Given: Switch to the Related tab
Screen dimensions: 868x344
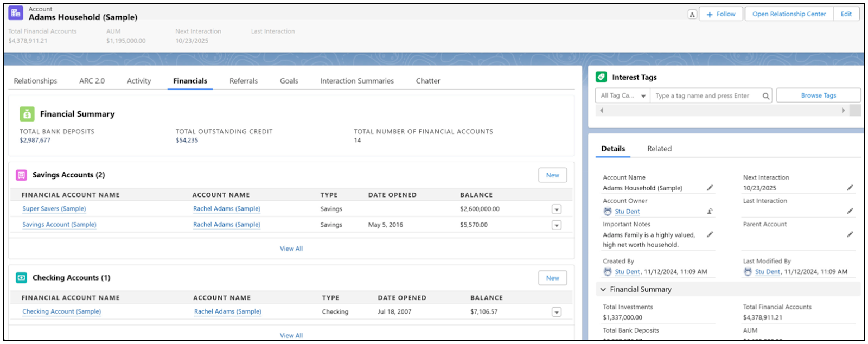Looking at the screenshot, I should tap(659, 149).
